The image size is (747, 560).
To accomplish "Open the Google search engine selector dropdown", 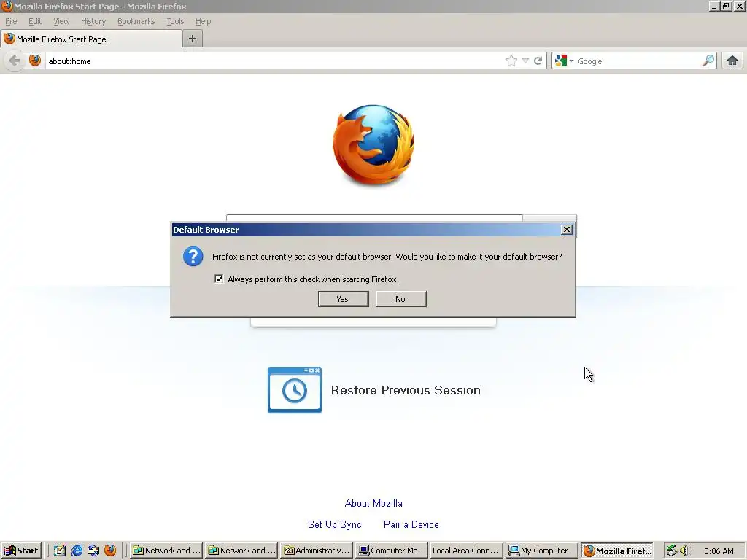I will pyautogui.click(x=565, y=61).
